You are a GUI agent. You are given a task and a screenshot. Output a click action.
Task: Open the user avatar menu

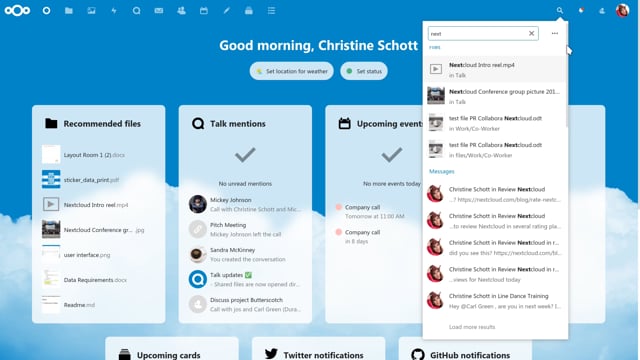click(622, 11)
